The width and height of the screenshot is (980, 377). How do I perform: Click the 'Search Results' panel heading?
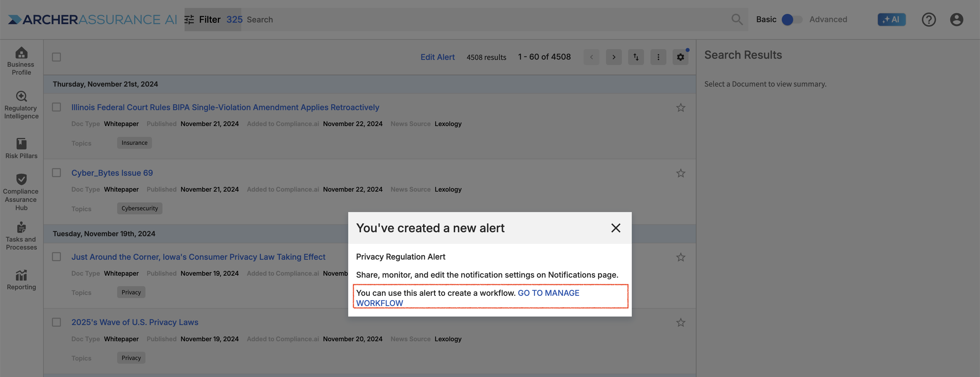[743, 55]
